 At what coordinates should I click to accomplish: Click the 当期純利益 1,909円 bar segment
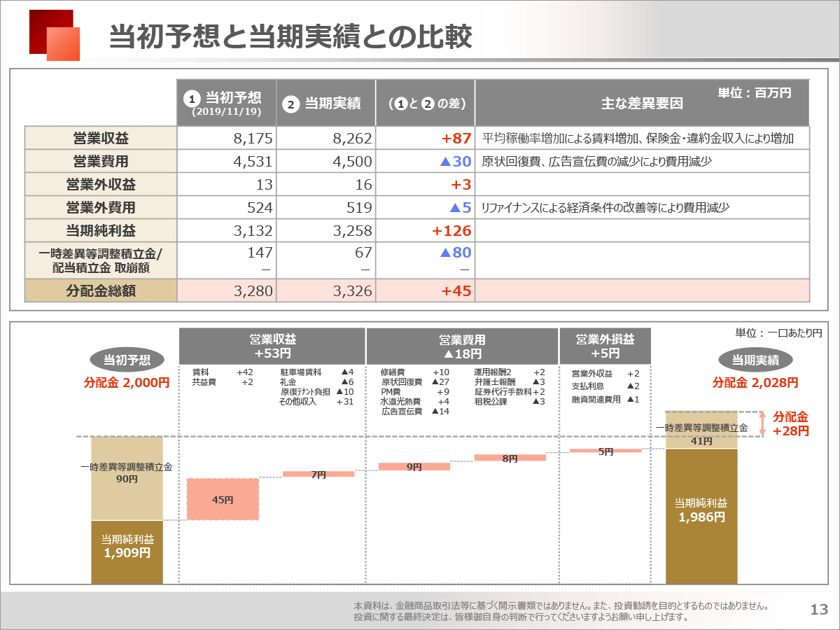click(127, 552)
